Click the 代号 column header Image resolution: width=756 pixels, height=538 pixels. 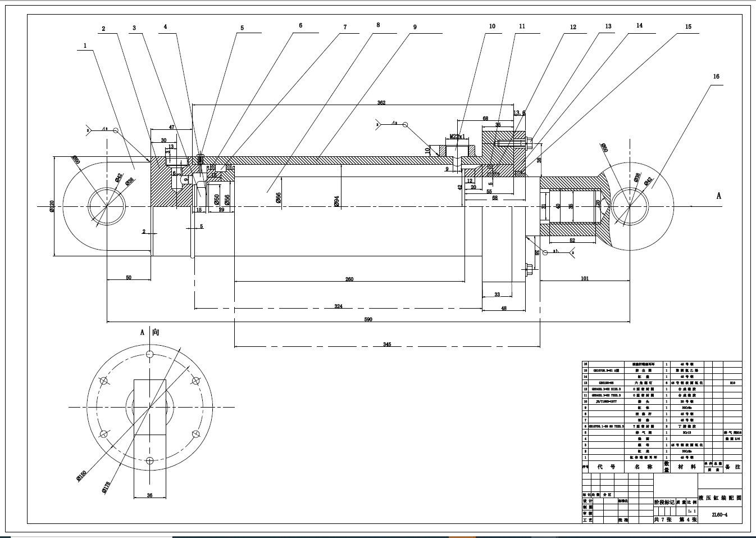coord(606,467)
